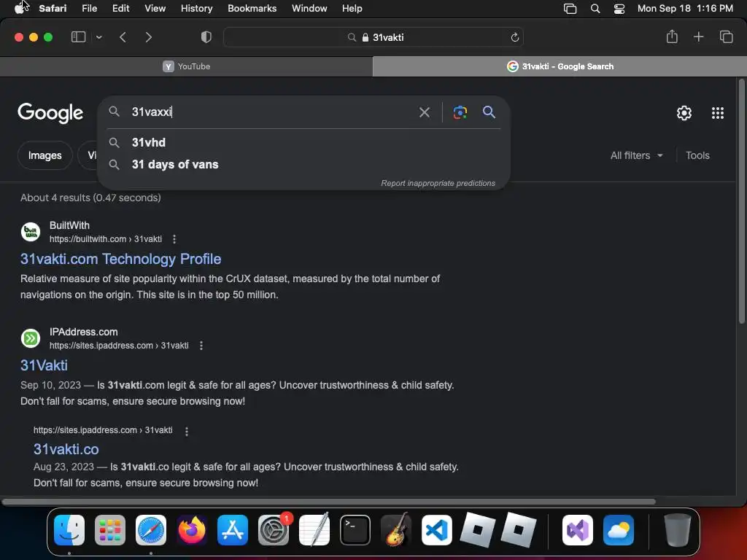Go back to the previous page
This screenshot has width=747, height=560.
[x=123, y=37]
